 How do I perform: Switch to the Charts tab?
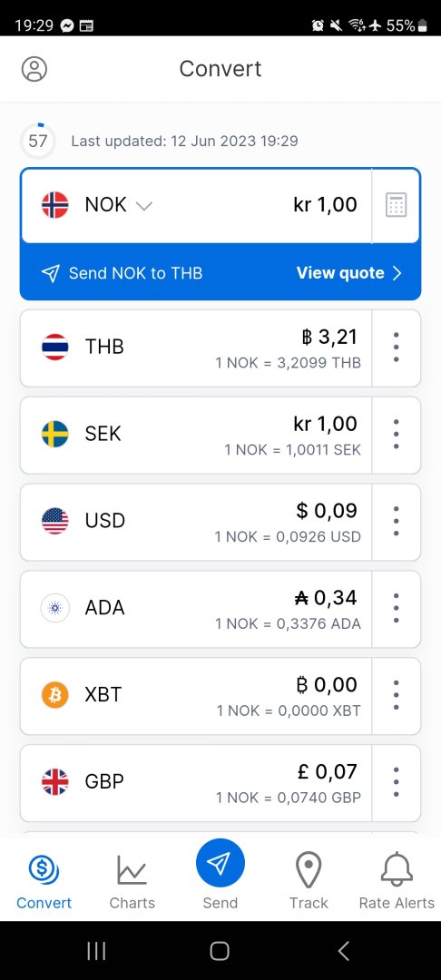132,881
